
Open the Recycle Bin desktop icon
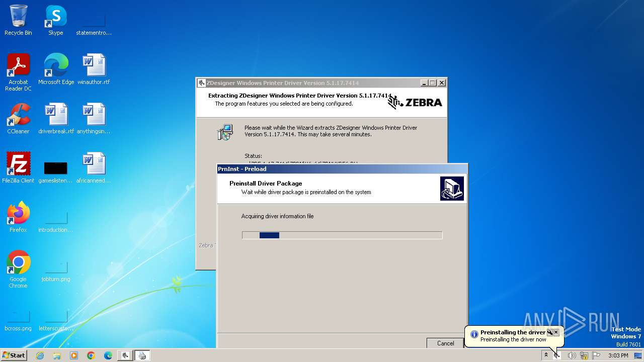point(18,20)
